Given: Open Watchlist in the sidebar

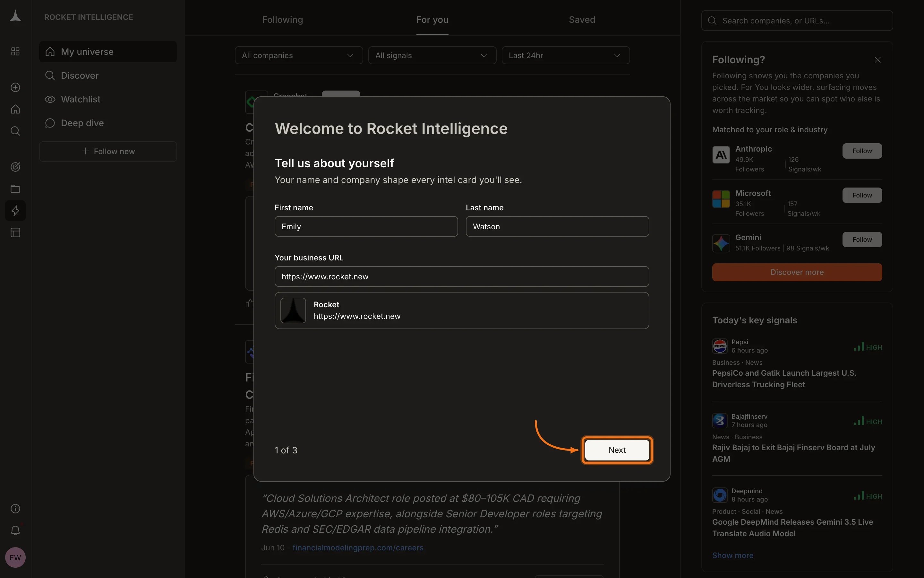Looking at the screenshot, I should 108,99.
